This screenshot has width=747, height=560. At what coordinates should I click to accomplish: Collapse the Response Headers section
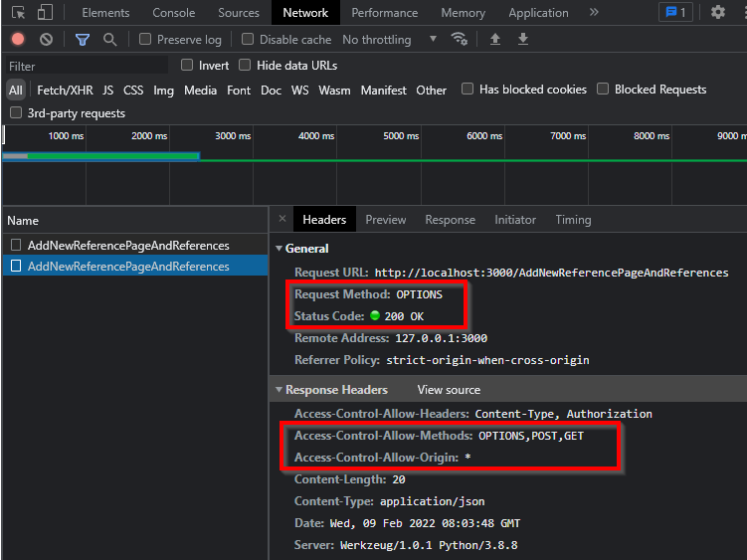pos(280,389)
